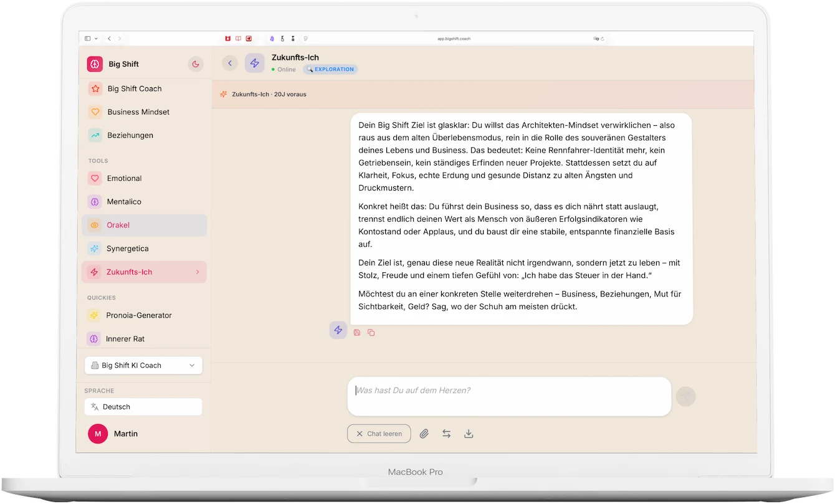Image resolution: width=835 pixels, height=504 pixels.
Task: Click the brain icon beside Mentalico
Action: [x=95, y=202]
